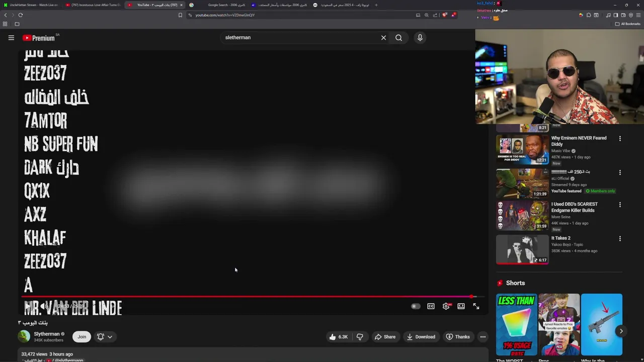
Task: Start voice search with the microphone
Action: click(x=420, y=38)
